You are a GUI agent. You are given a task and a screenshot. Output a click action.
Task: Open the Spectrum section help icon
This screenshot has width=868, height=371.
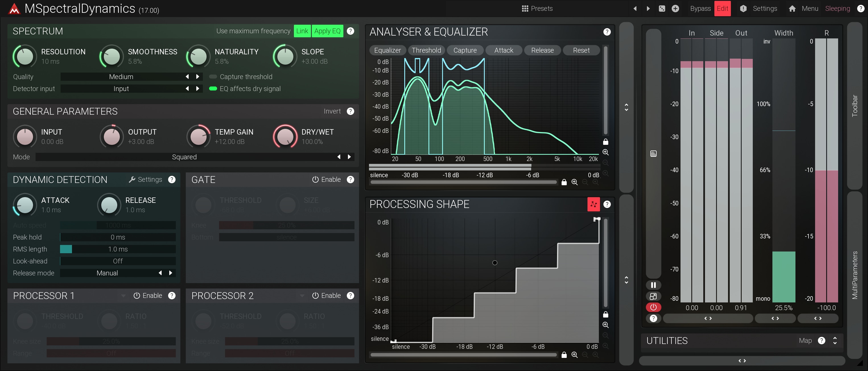(x=351, y=31)
